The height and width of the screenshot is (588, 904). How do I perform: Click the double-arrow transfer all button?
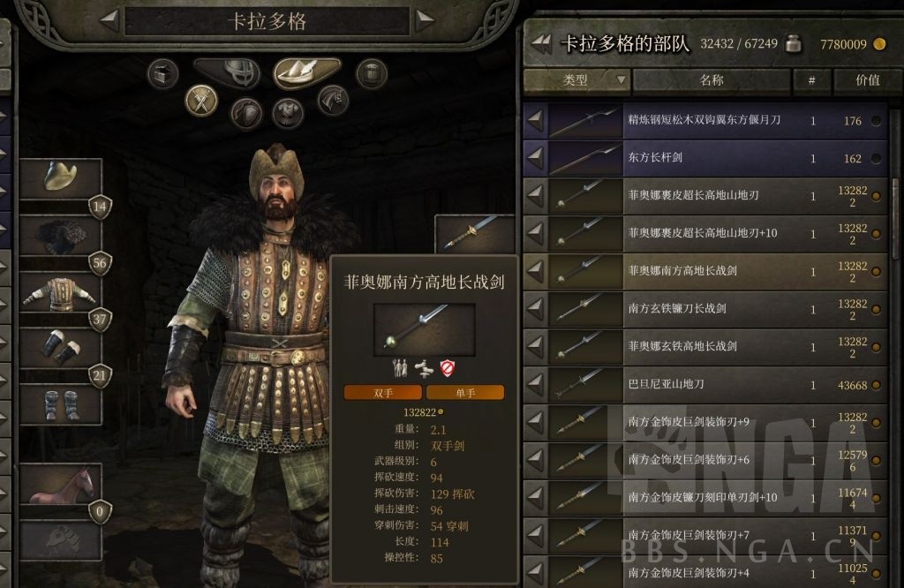[541, 43]
